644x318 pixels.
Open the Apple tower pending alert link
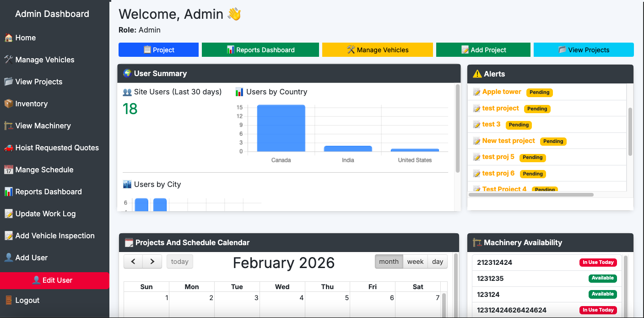click(x=501, y=92)
